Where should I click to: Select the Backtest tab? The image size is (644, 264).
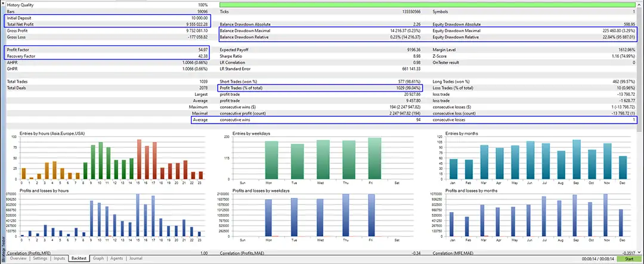(x=79, y=259)
